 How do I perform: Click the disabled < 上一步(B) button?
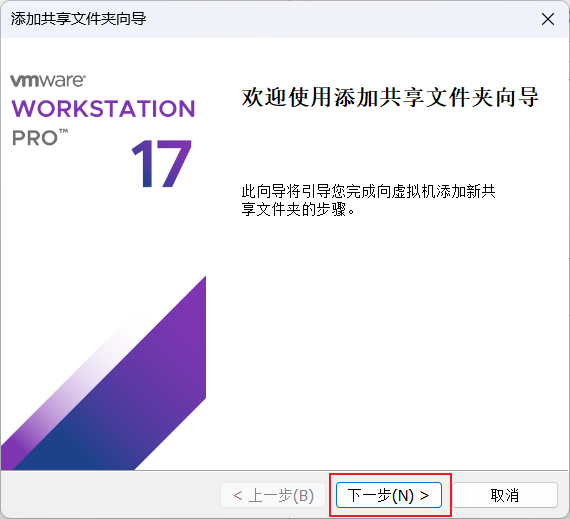[273, 495]
